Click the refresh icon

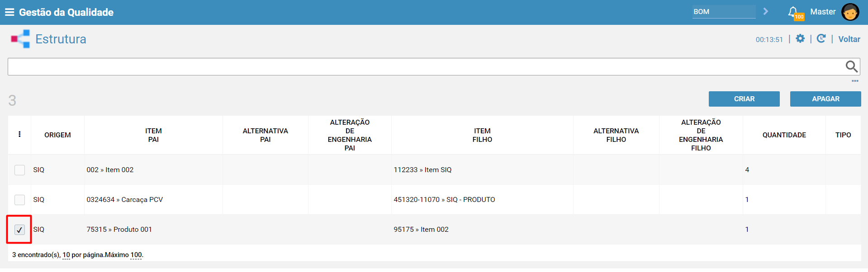[x=821, y=38]
